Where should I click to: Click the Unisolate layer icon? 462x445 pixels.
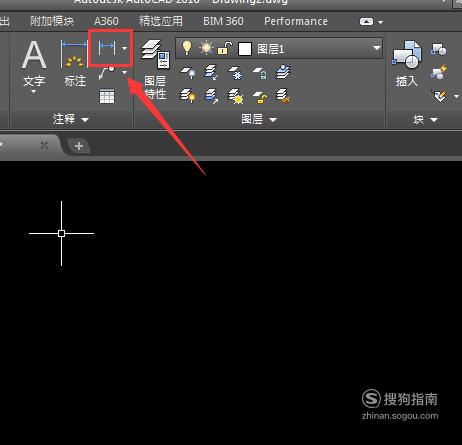pyautogui.click(x=211, y=96)
